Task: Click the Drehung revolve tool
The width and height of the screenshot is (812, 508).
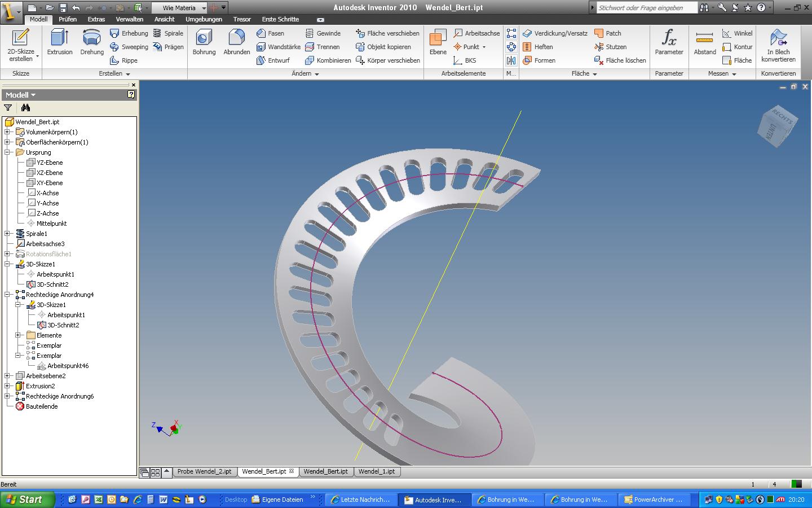Action: (x=91, y=43)
